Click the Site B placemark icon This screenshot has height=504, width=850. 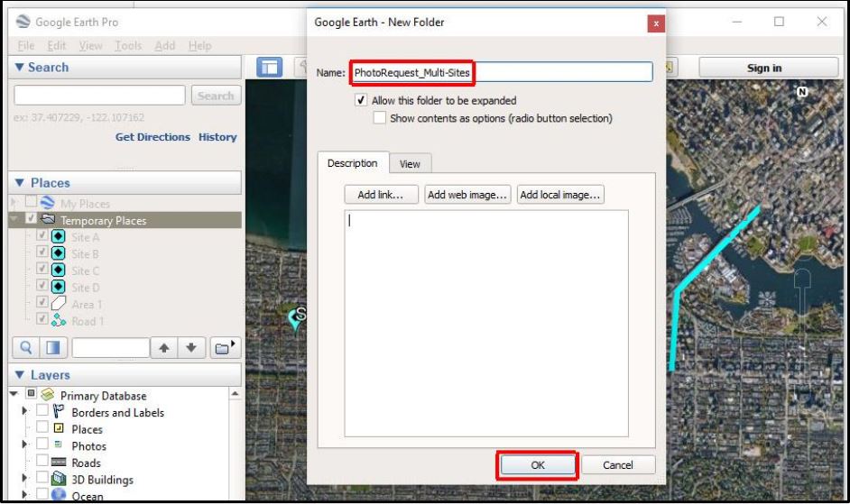click(x=58, y=253)
